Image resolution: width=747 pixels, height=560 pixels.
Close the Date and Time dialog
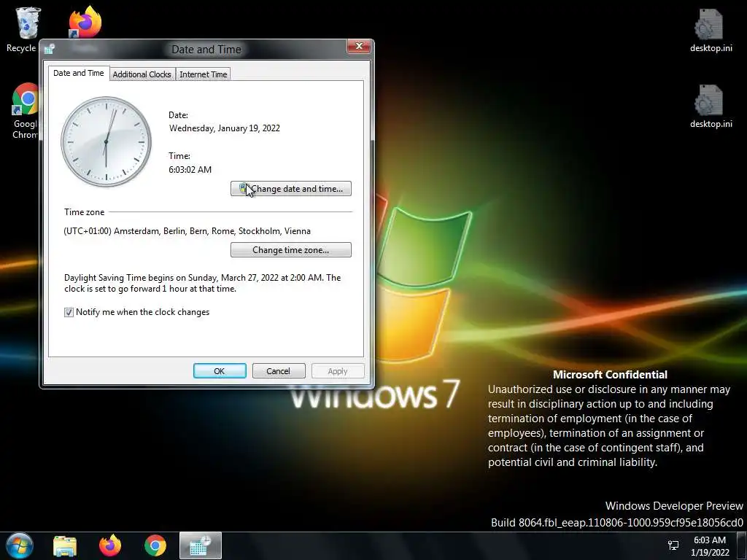[x=359, y=46]
